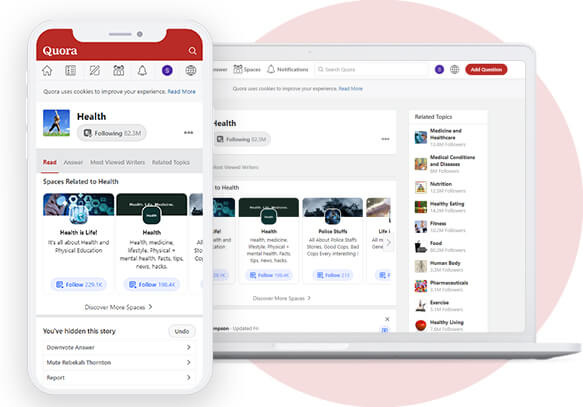Follow the Police Stuffs space on laptop
This screenshot has height=407, width=583.
333,275
